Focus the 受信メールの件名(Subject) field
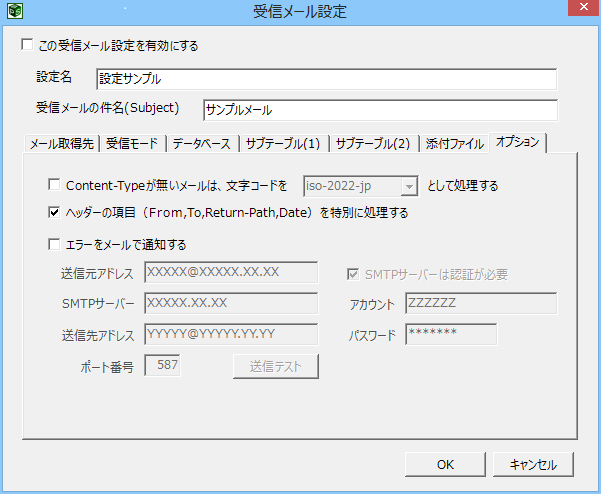The height and width of the screenshot is (494, 601). click(381, 110)
